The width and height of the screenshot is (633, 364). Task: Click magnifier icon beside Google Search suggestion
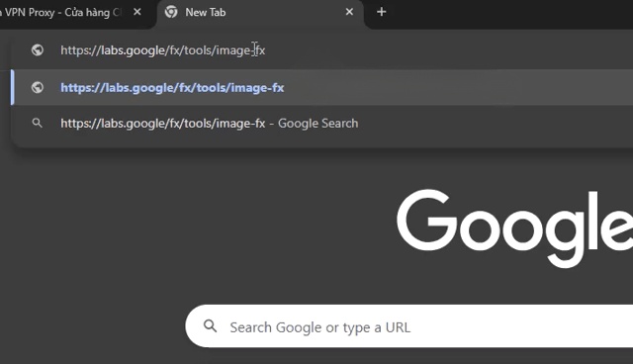point(38,123)
